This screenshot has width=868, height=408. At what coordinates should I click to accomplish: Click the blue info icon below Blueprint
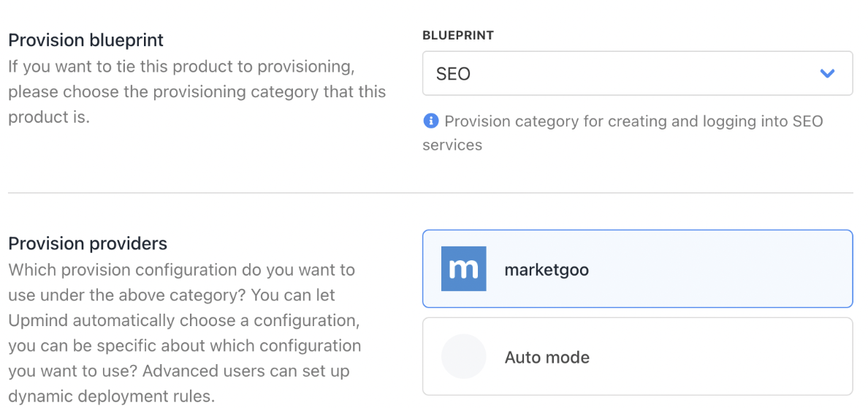430,121
